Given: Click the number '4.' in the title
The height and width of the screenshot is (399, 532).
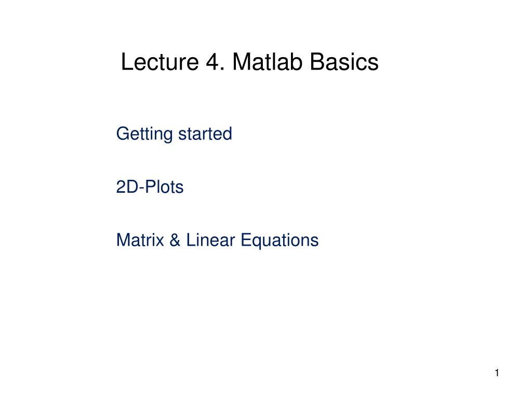Looking at the screenshot, I should pyautogui.click(x=215, y=62).
